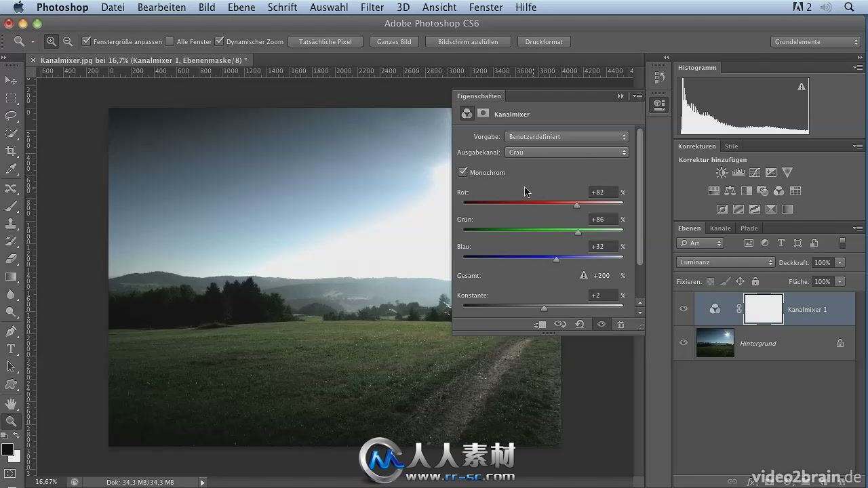Toggle Dynamischer Zoom checkbox
Viewport: 868px width, 488px height.
219,41
